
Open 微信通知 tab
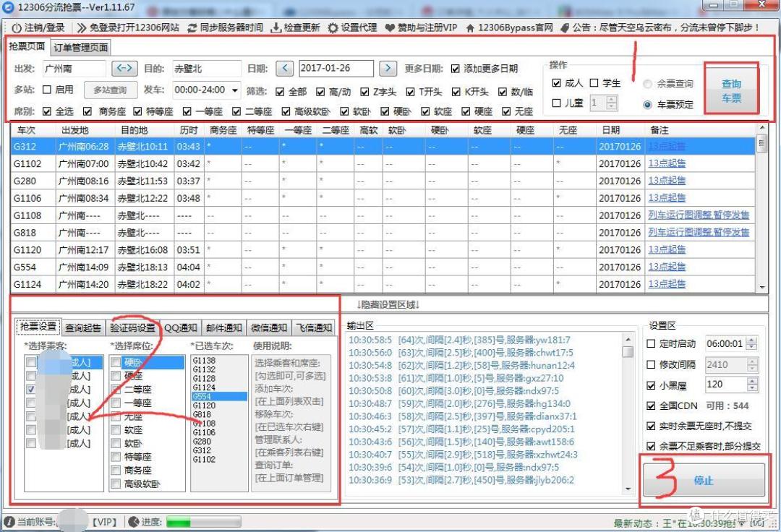click(269, 327)
